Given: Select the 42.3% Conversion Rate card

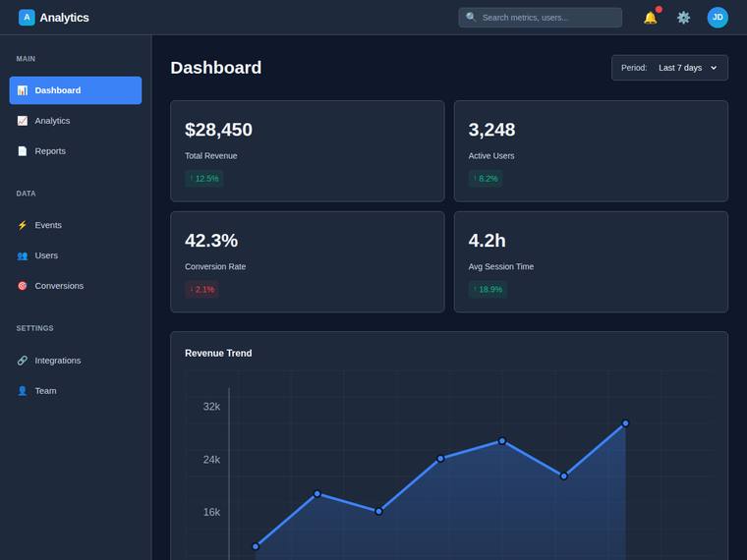Looking at the screenshot, I should point(308,262).
